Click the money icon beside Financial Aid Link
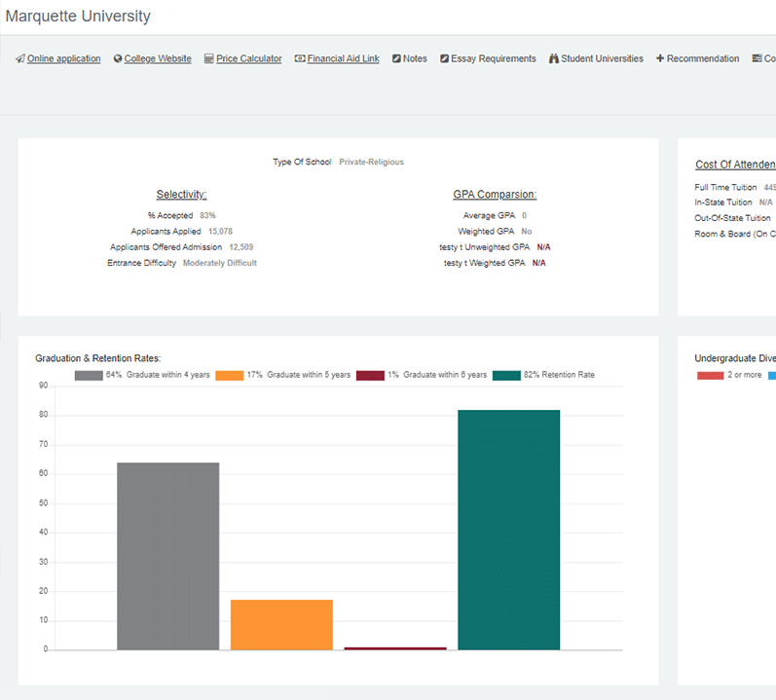Viewport: 776px width, 700px height. click(x=300, y=58)
